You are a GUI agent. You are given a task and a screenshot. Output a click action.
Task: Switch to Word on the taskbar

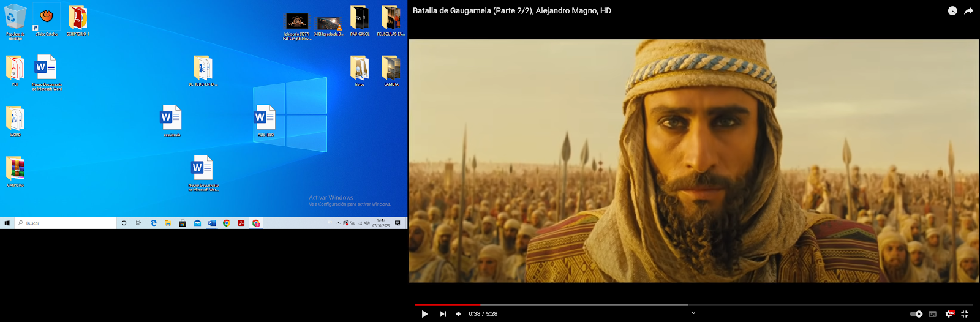click(212, 223)
